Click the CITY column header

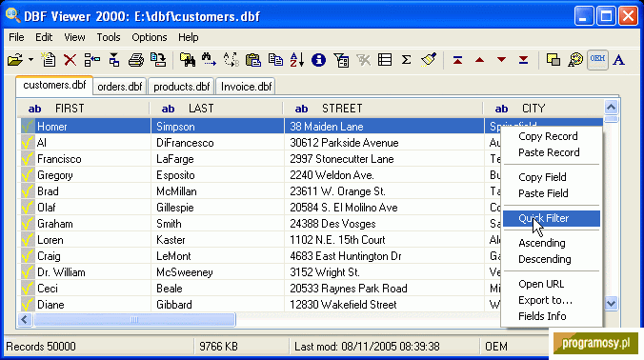543,109
